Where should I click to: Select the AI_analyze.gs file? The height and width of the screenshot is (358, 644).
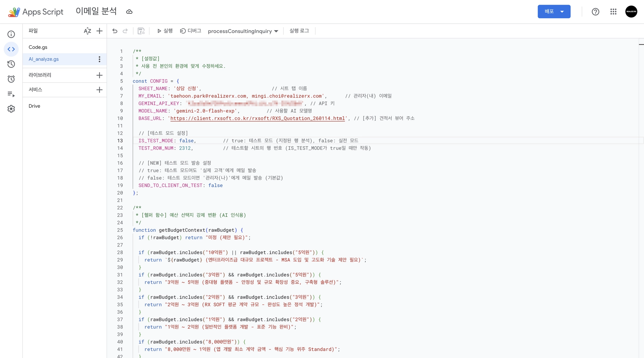[44, 59]
